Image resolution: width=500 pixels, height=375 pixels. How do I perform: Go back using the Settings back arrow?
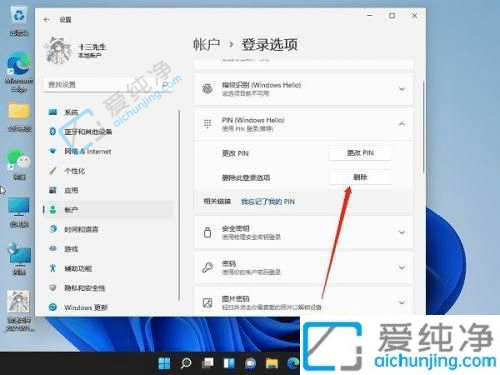point(47,20)
